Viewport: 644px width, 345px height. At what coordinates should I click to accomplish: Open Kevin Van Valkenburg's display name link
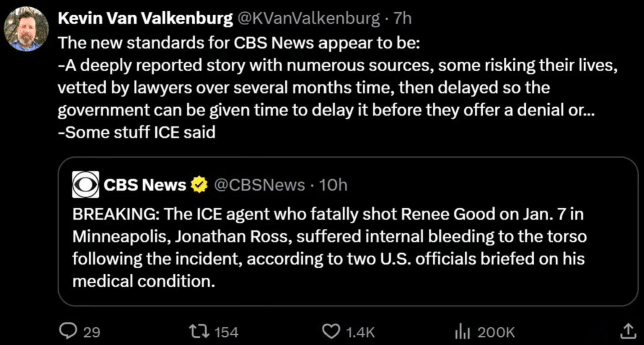[x=145, y=18]
